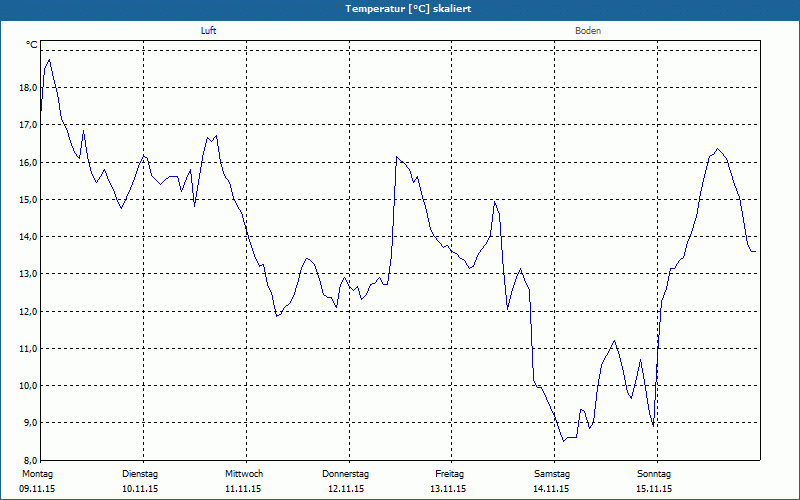Click the '14,0' y-axis value
Viewport: 800px width, 500px height.
[x=28, y=237]
